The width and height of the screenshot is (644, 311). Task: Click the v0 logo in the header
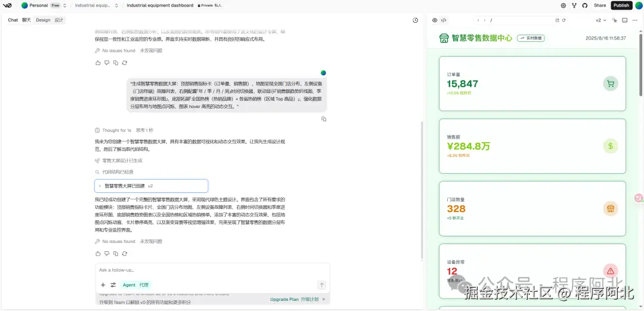pyautogui.click(x=7, y=5)
